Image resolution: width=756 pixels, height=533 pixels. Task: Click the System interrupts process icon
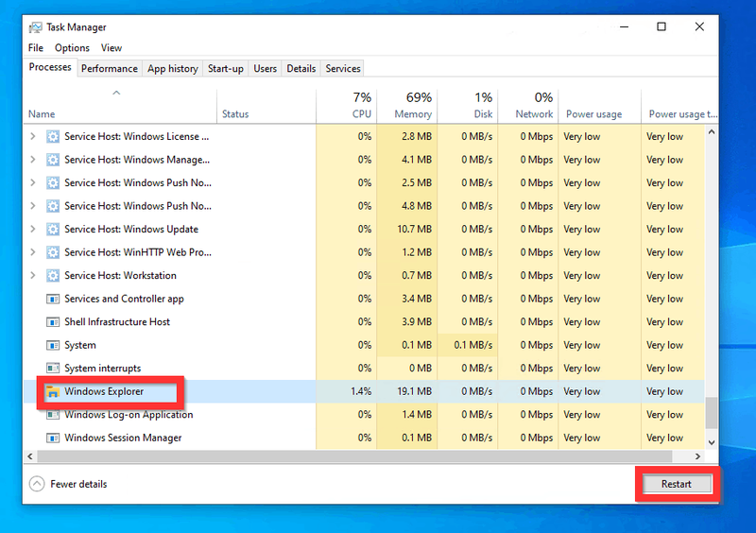tap(53, 368)
